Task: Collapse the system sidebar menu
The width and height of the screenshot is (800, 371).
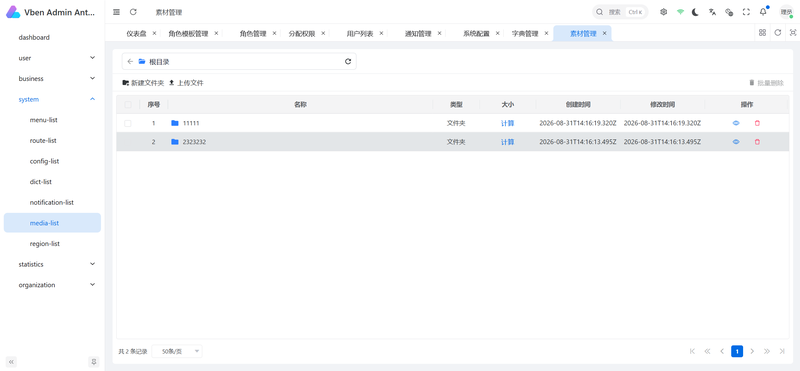Action: [52, 99]
